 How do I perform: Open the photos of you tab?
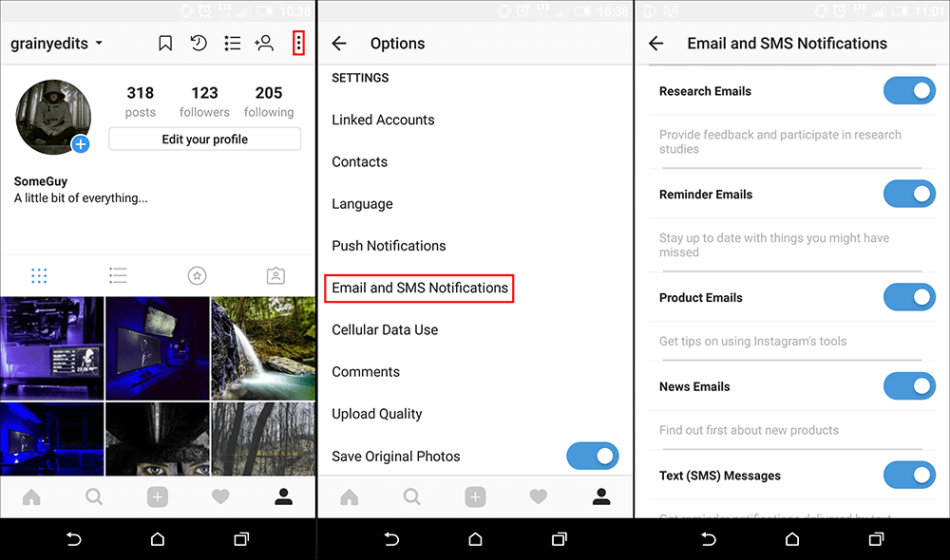(275, 276)
